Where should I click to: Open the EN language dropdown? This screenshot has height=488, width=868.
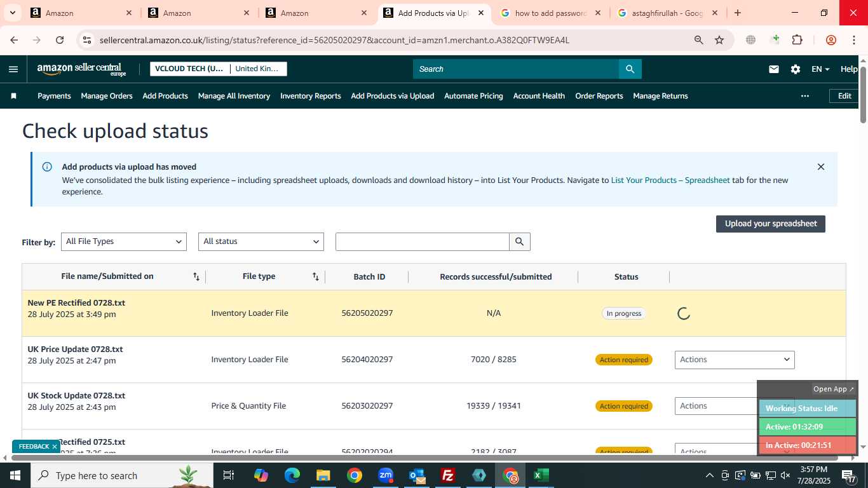pos(820,69)
